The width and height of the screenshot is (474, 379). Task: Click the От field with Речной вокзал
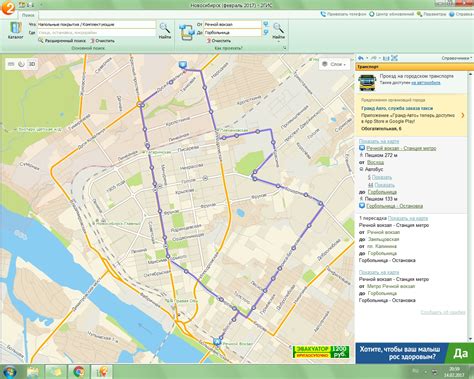232,24
